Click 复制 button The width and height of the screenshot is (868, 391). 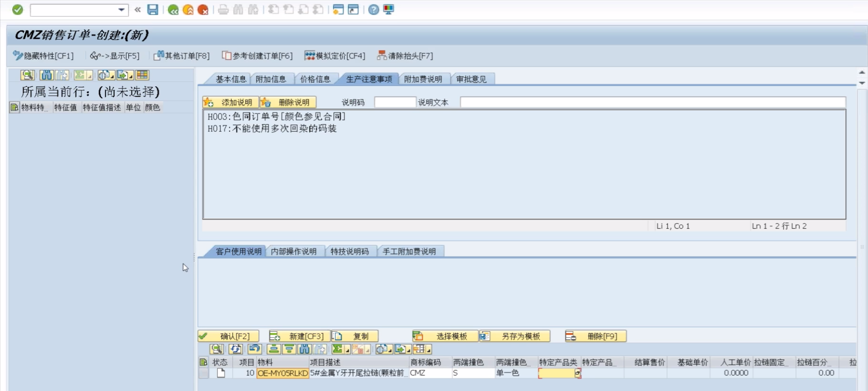(355, 336)
